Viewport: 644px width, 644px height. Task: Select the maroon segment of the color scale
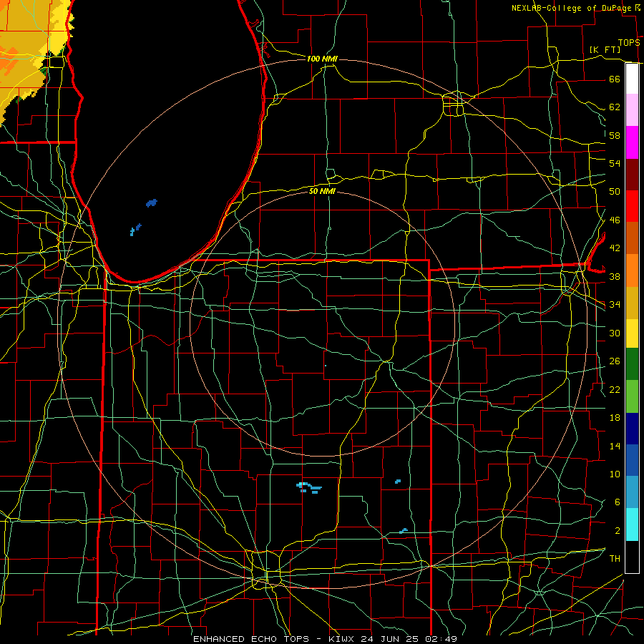pos(632,175)
